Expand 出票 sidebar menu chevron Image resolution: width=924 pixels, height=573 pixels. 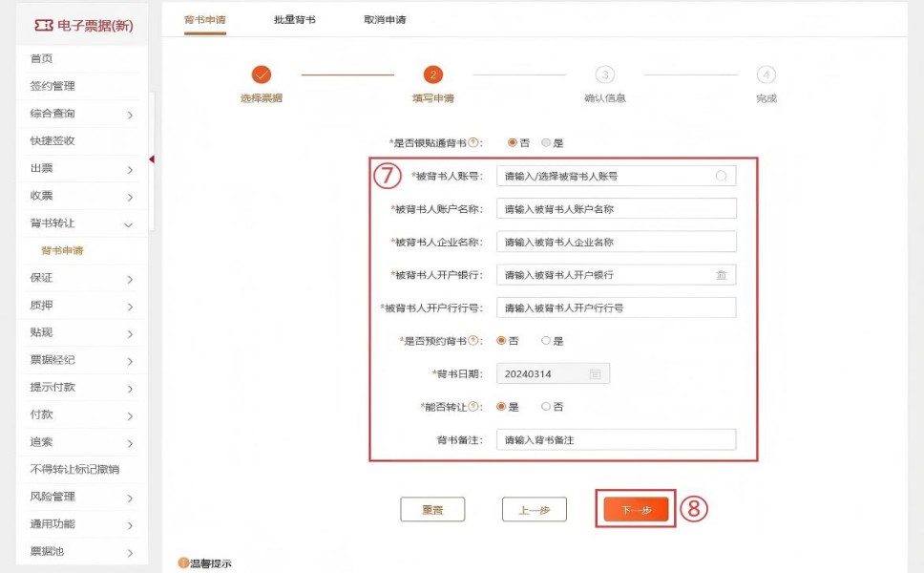point(130,170)
